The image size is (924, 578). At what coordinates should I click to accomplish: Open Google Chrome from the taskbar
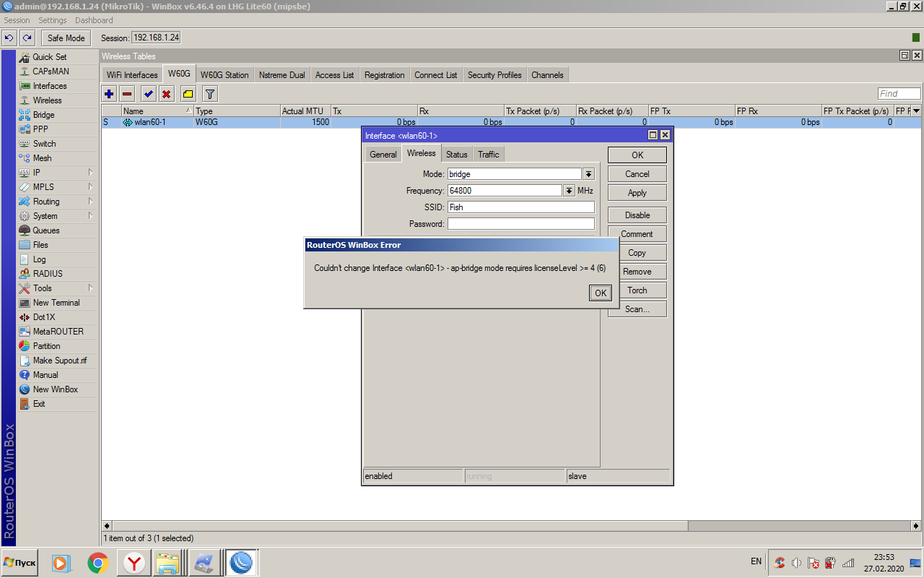tap(98, 563)
